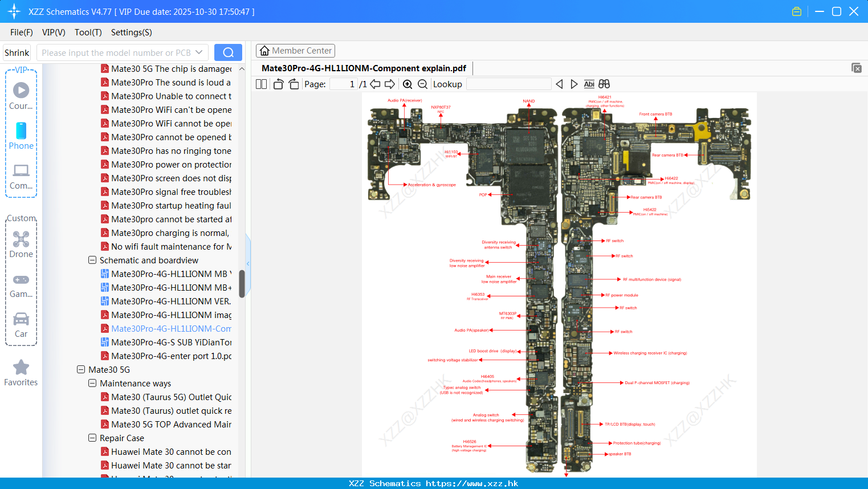Close the PDF document tab panel
868x489 pixels.
pos(857,68)
